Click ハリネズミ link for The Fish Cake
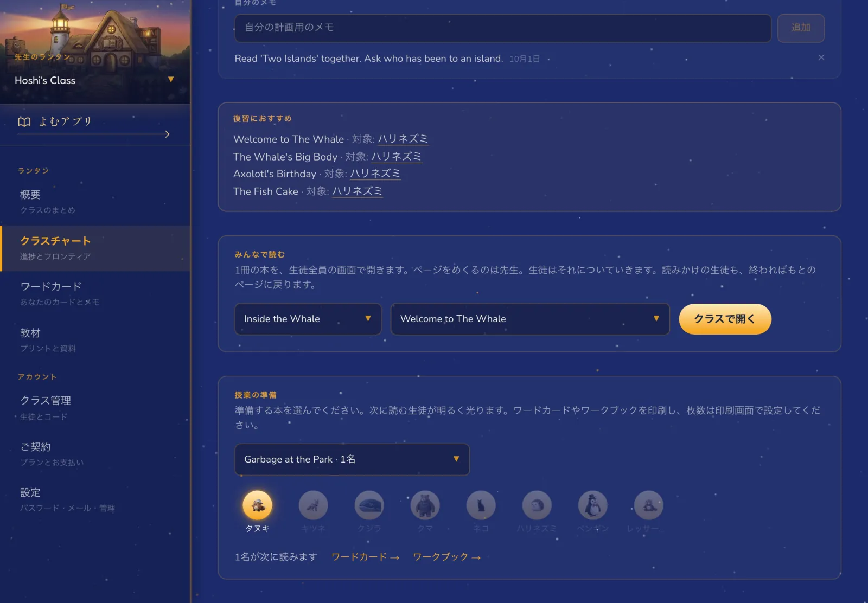 tap(358, 191)
